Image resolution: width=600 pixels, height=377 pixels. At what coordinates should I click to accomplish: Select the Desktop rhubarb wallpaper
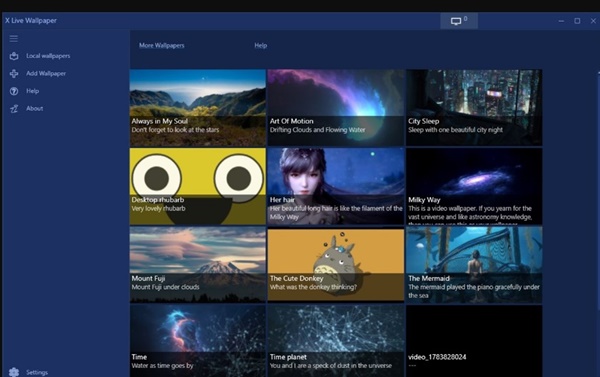tap(198, 186)
